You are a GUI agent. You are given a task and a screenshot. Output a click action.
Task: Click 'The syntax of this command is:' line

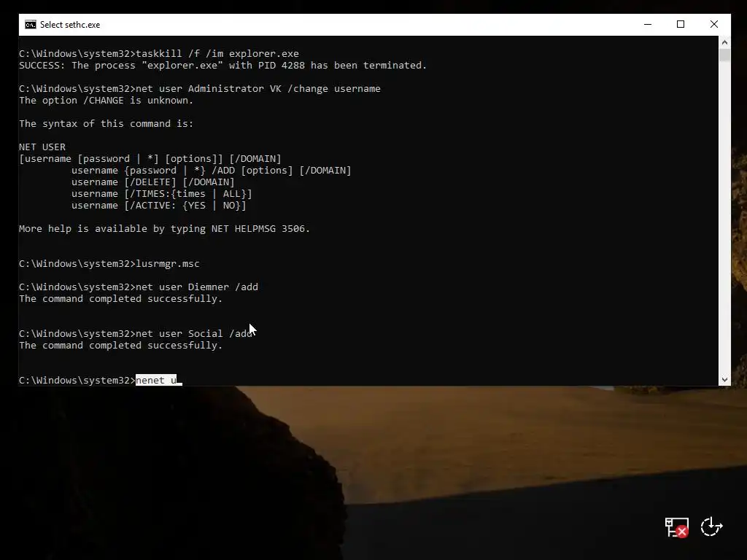click(107, 124)
